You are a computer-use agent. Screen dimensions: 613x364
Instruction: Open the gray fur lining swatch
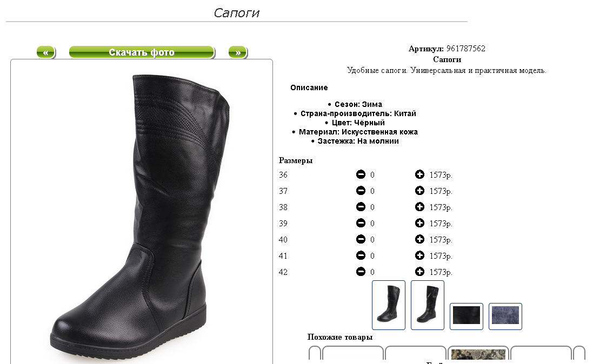coord(505,316)
